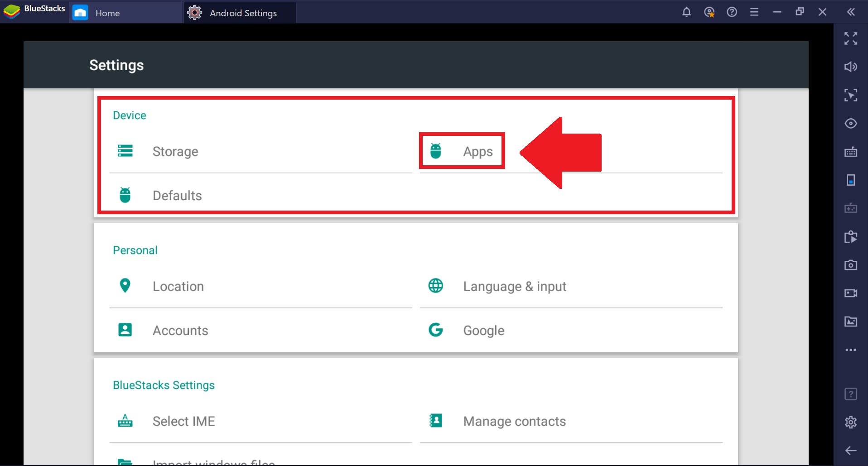Go back using the sidebar arrow
Viewport: 868px width, 466px height.
tap(851, 450)
